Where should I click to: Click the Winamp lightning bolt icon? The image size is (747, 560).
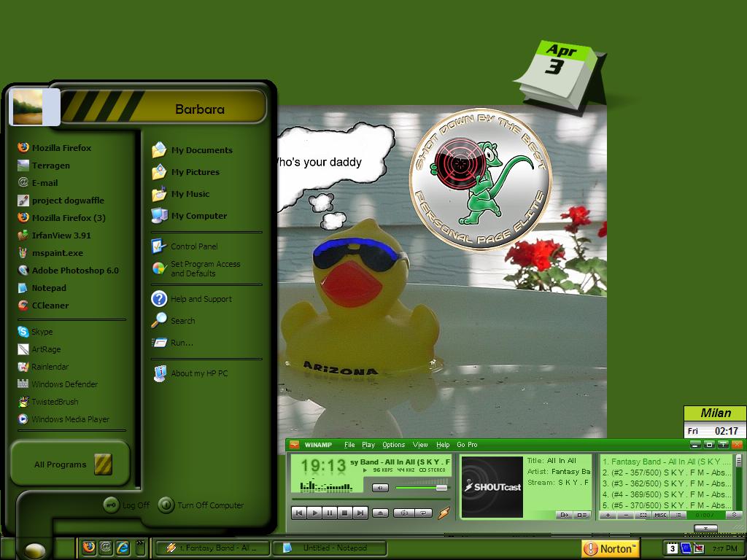point(444,513)
